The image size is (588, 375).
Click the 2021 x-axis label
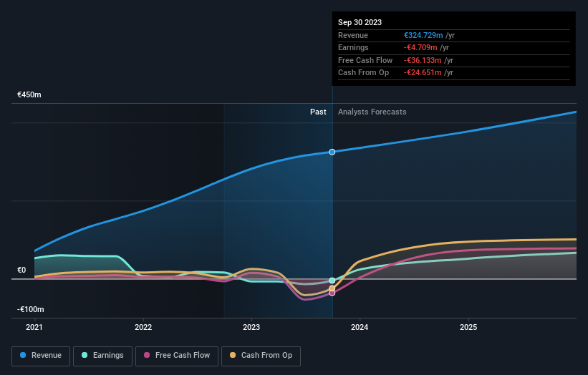[x=34, y=328]
